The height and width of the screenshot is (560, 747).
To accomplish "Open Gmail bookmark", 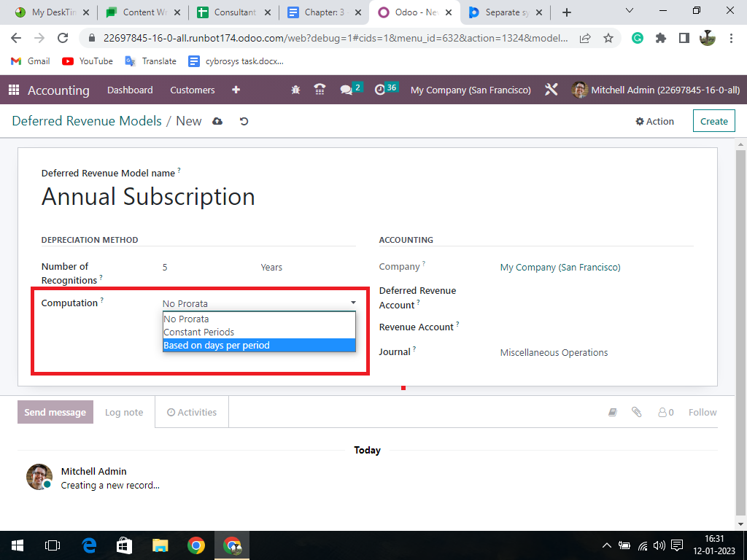I will 30,61.
